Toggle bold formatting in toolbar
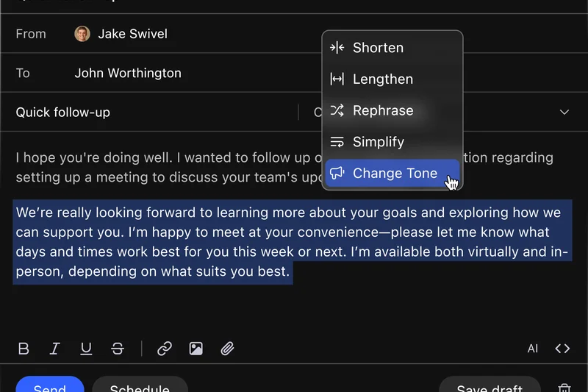The width and height of the screenshot is (588, 392). point(24,349)
